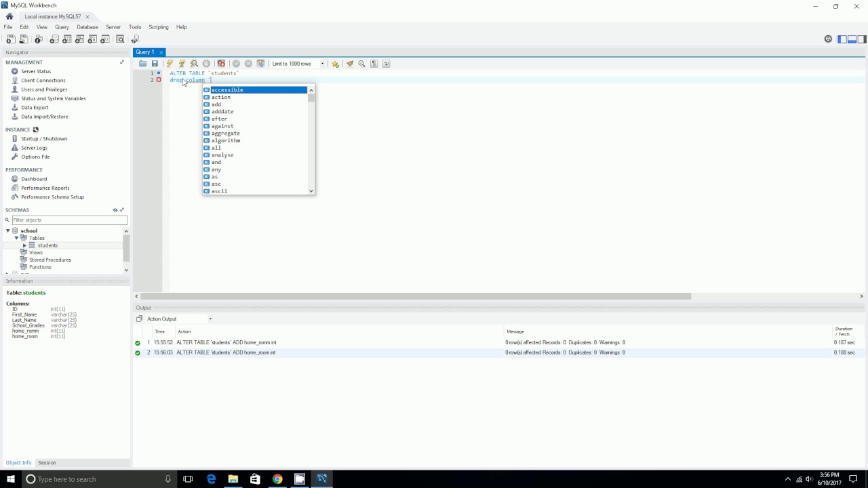
Task: Open Server Status page
Action: [x=36, y=71]
